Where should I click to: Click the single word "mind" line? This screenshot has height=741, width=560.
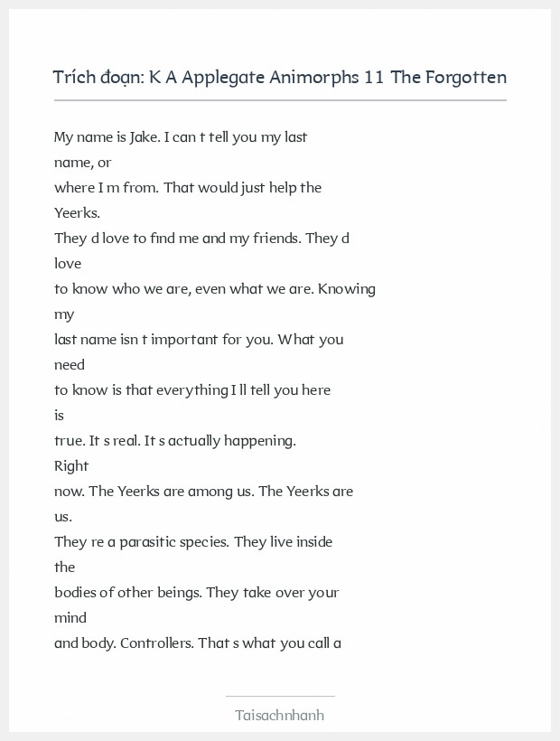[x=70, y=618]
